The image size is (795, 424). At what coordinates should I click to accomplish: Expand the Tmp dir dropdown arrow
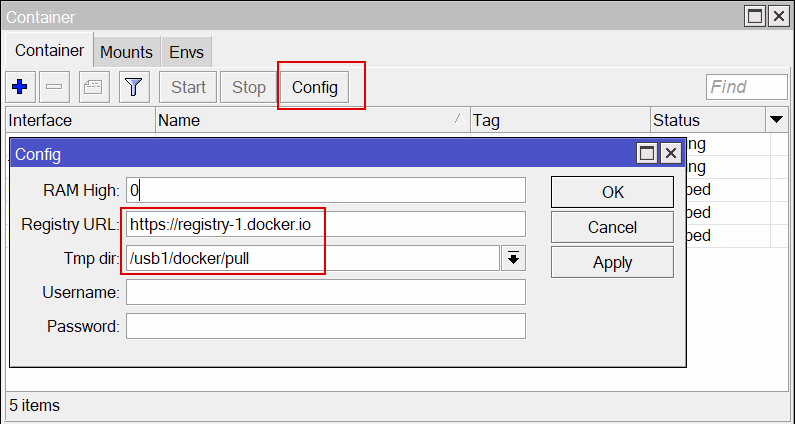[x=512, y=259]
